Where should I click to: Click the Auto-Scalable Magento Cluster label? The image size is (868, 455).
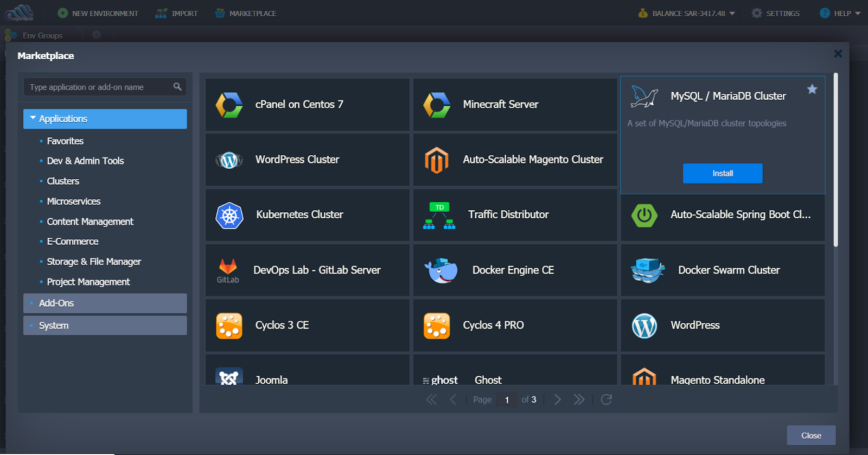533,160
